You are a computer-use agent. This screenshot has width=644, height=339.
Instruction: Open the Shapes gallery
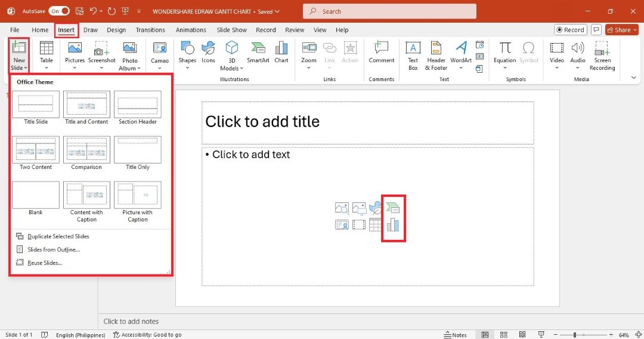[x=187, y=53]
